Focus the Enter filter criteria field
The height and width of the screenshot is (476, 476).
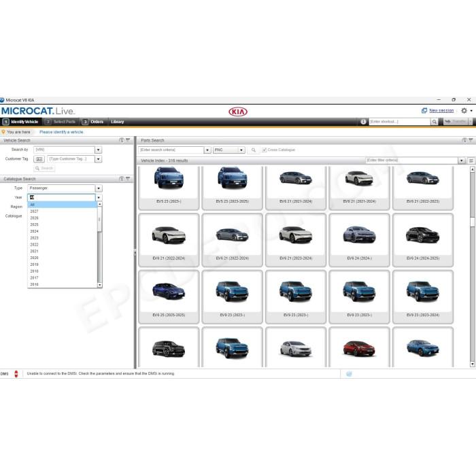(411, 160)
